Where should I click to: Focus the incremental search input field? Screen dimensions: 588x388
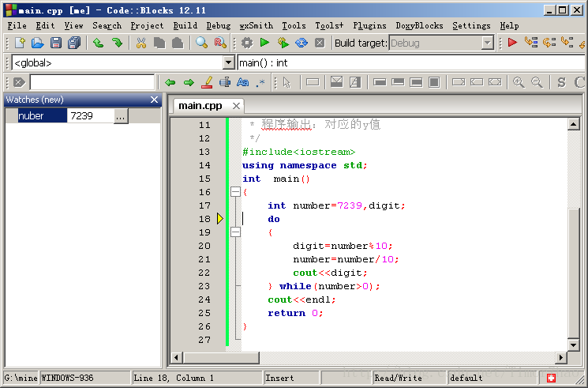click(92, 82)
